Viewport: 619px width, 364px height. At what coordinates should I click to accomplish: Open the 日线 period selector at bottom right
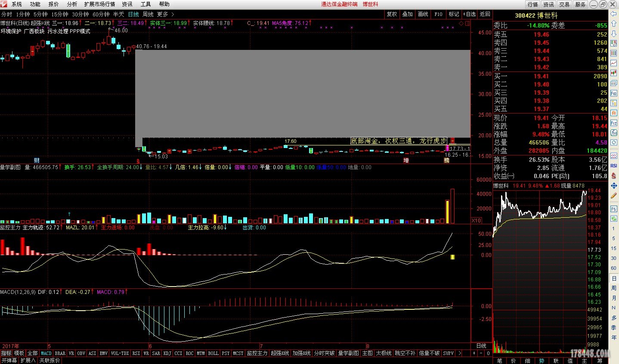point(481,346)
